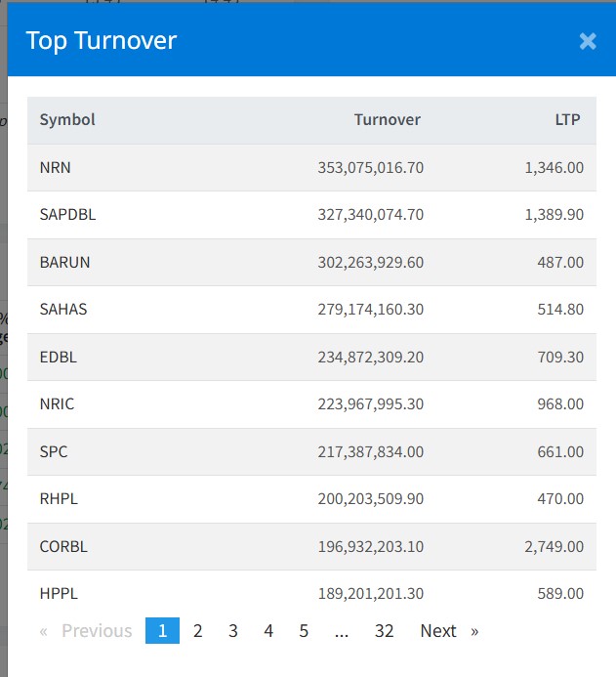The width and height of the screenshot is (616, 677).
Task: Jump to page 4 of turnover list
Action: (x=268, y=631)
